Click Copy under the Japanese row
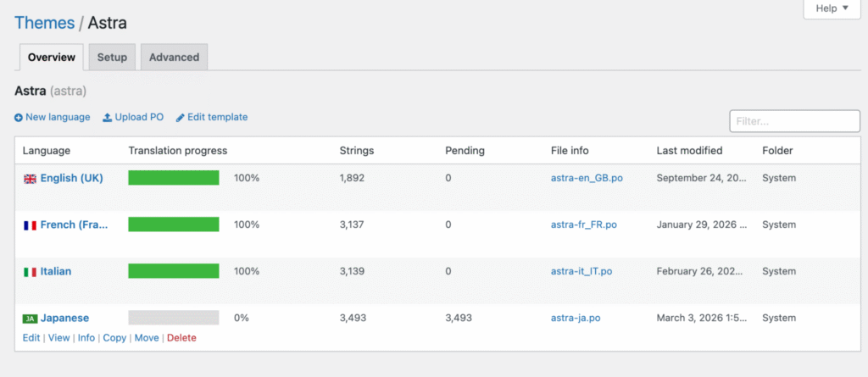 114,338
